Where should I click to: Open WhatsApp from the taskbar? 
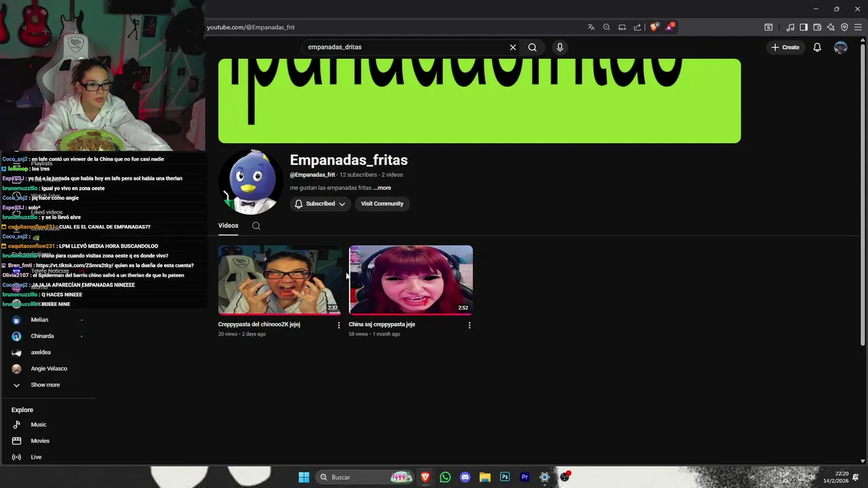pyautogui.click(x=445, y=477)
